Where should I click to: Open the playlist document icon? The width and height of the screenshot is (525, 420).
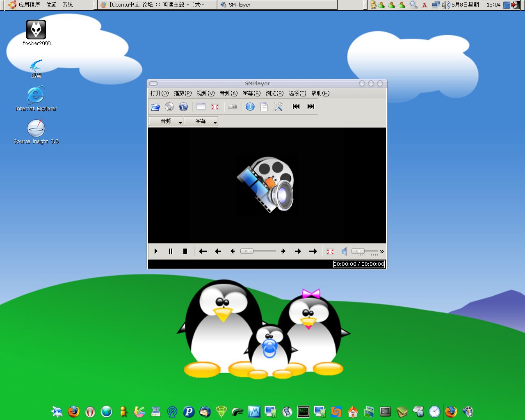point(264,107)
